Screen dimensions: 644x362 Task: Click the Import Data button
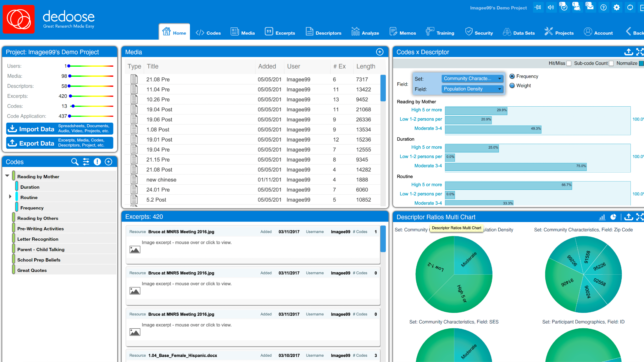coord(60,129)
